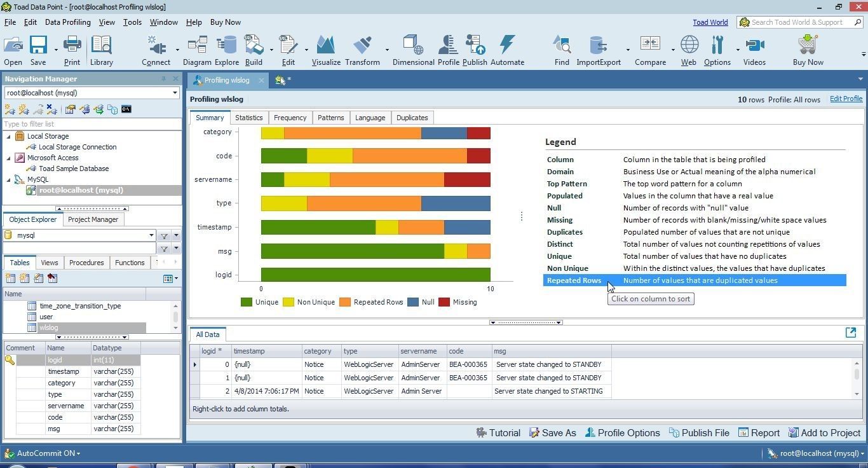Viewport: 868px width, 468px height.
Task: Click the Tutorial button
Action: (498, 433)
